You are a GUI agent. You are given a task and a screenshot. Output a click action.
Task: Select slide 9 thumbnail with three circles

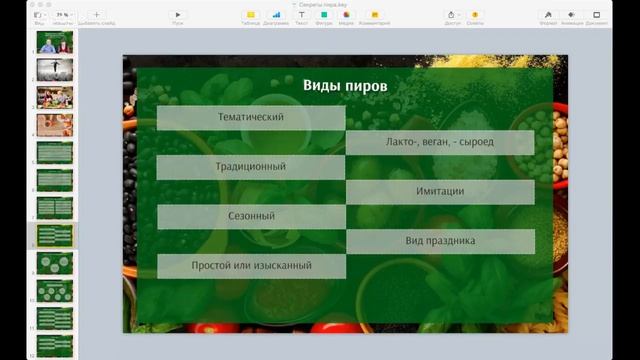tap(55, 263)
